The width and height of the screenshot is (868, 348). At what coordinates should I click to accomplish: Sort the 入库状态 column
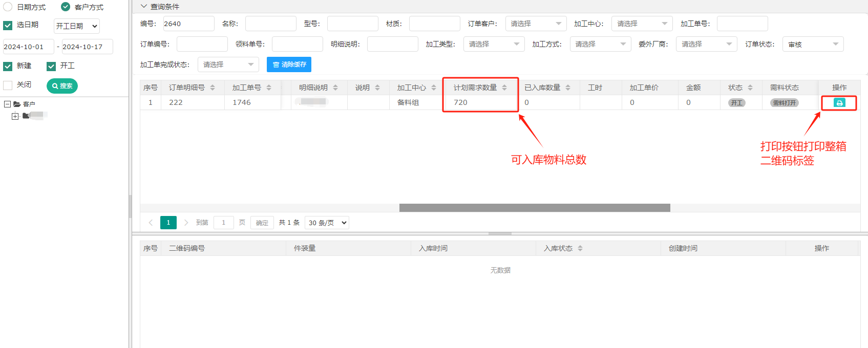tap(580, 248)
